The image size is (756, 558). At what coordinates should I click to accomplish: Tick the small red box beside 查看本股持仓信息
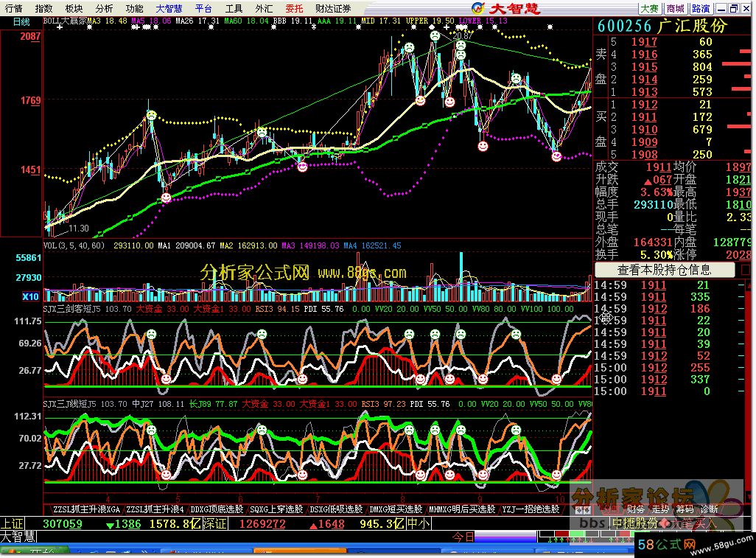click(746, 270)
